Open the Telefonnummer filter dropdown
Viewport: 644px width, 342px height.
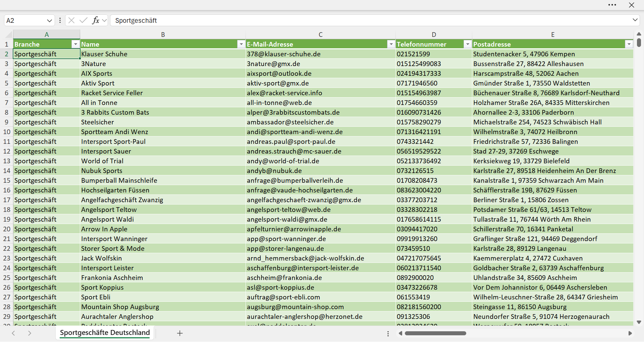point(468,44)
